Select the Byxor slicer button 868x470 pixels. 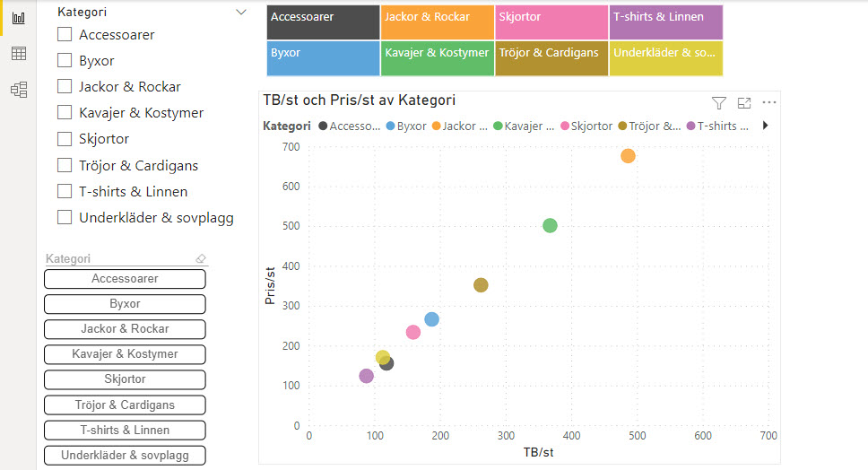[x=125, y=304]
